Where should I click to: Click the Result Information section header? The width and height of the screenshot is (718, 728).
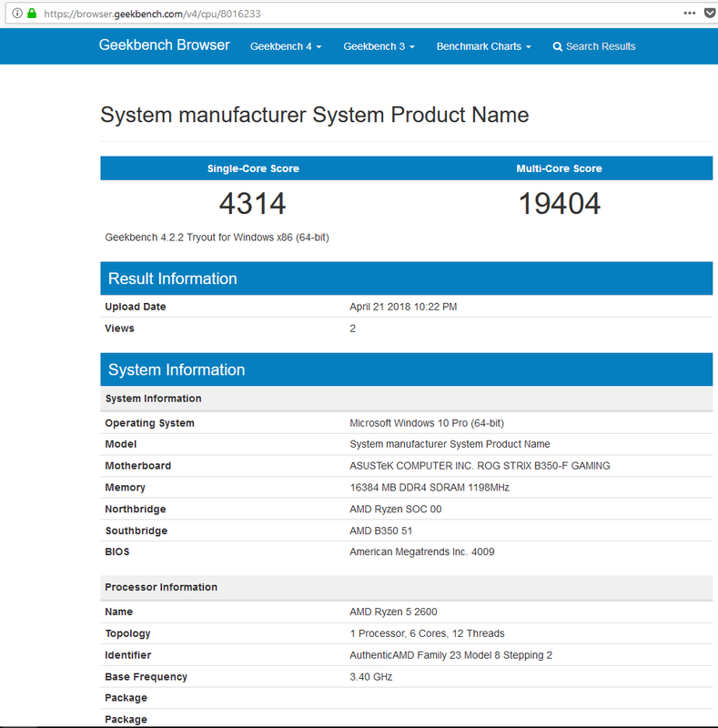(x=407, y=278)
